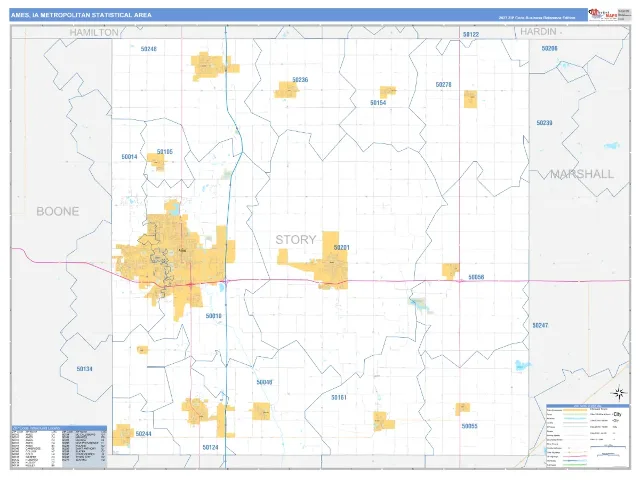Viewport: 640px width, 480px height.
Task: Click ZIP code label 50056
Action: [476, 277]
